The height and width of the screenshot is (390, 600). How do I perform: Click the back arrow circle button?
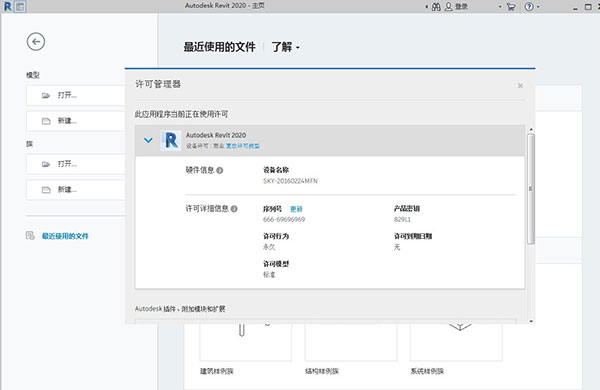tap(36, 42)
